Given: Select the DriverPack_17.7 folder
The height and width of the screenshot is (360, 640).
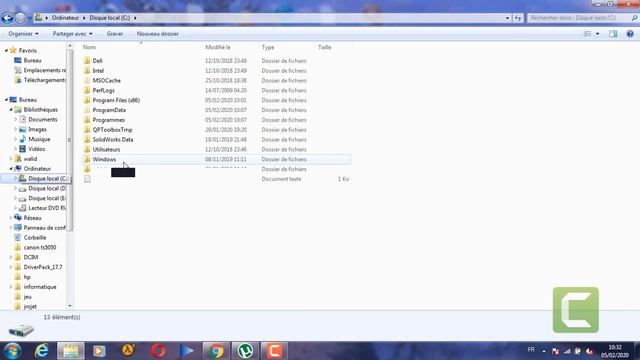Looking at the screenshot, I should 43,267.
